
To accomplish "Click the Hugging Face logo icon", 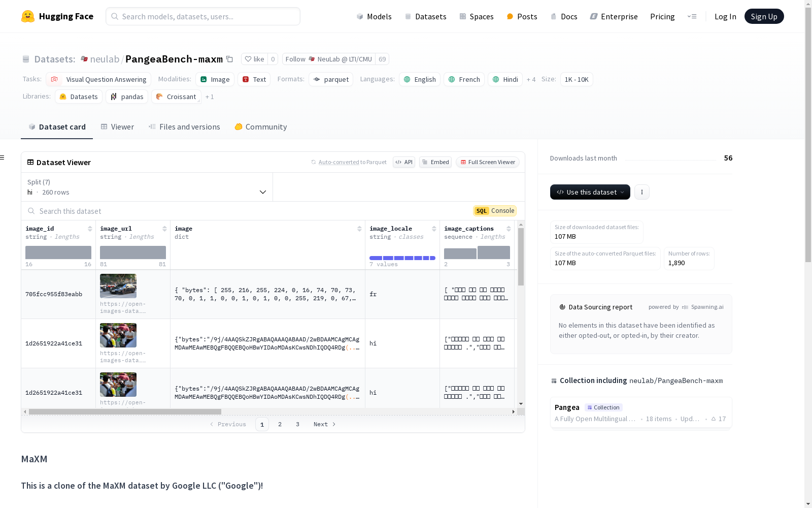I will [x=28, y=16].
